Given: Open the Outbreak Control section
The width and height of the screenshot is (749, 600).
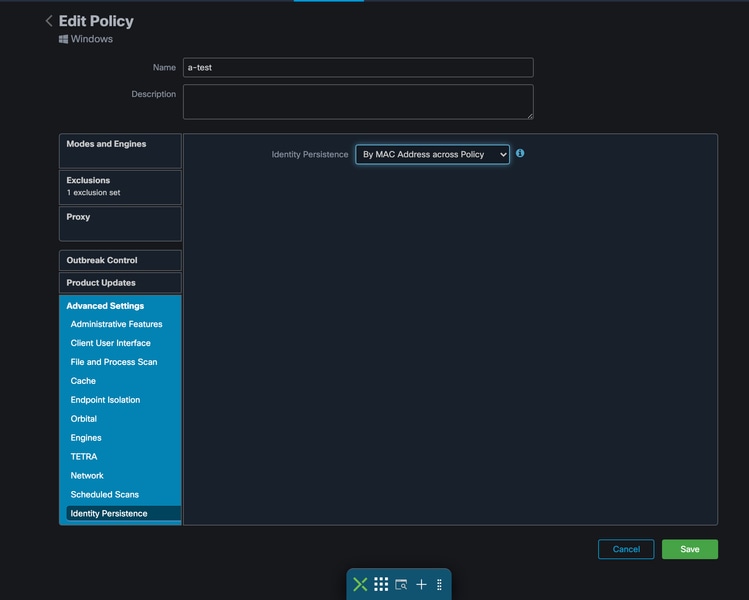Looking at the screenshot, I should point(120,260).
